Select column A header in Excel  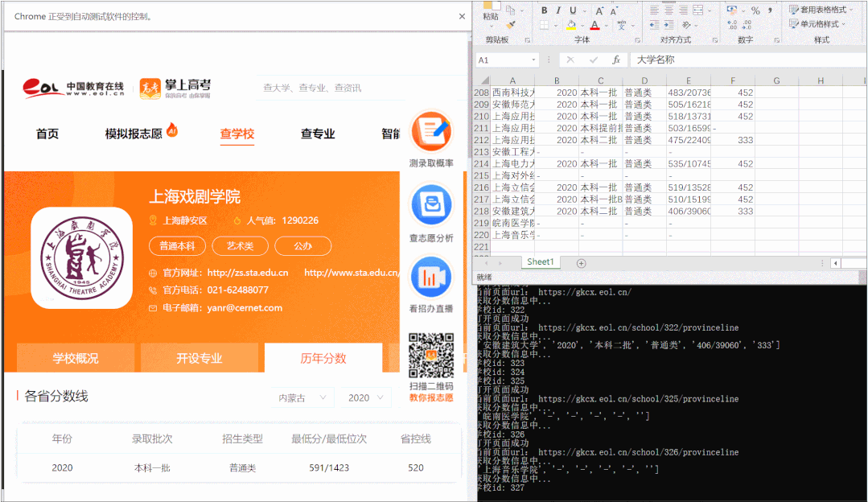pos(512,80)
